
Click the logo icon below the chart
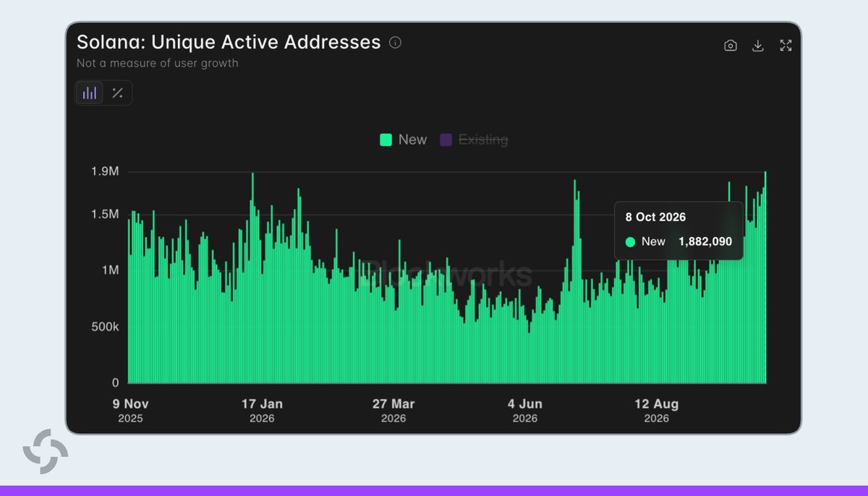(46, 451)
